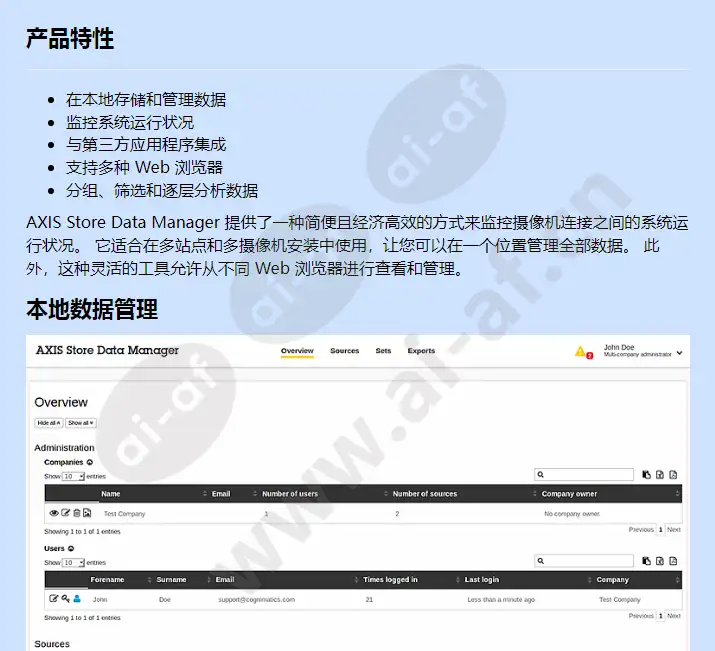Open the warning notifications triangle icon
This screenshot has width=715, height=651.
point(580,351)
